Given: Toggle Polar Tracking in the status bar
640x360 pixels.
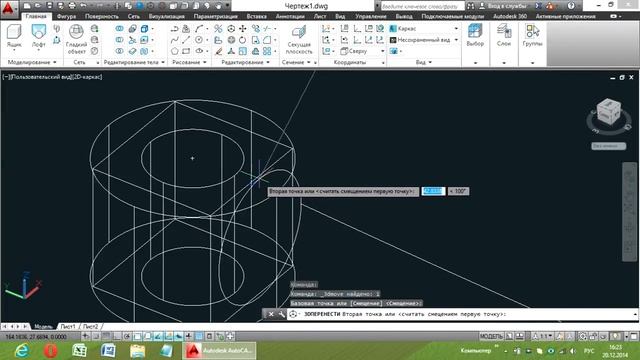Looking at the screenshot, I should [127, 336].
